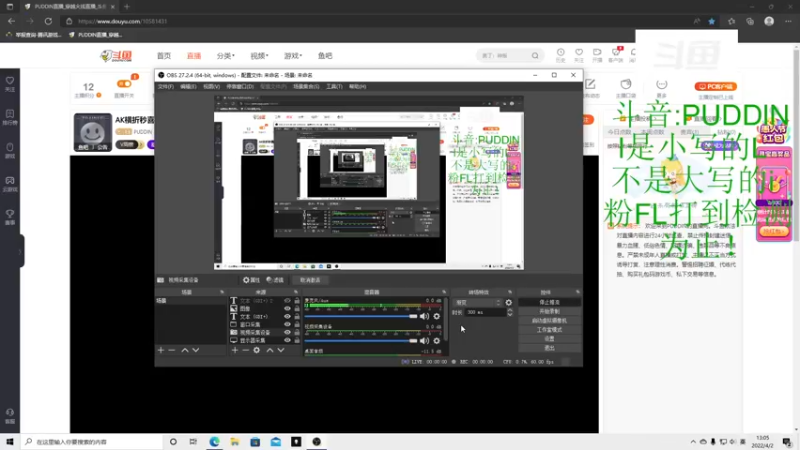The height and width of the screenshot is (450, 800).
Task: Toggle visibility of 图像 source
Action: coord(287,309)
